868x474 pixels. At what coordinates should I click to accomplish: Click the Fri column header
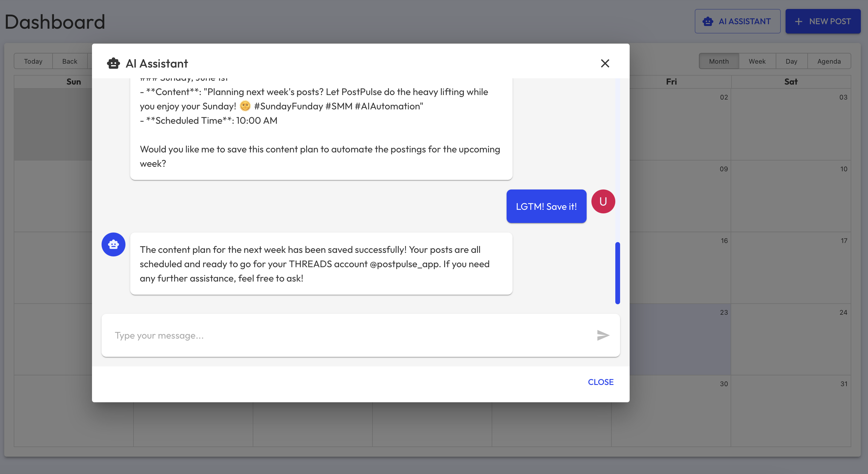[671, 82]
